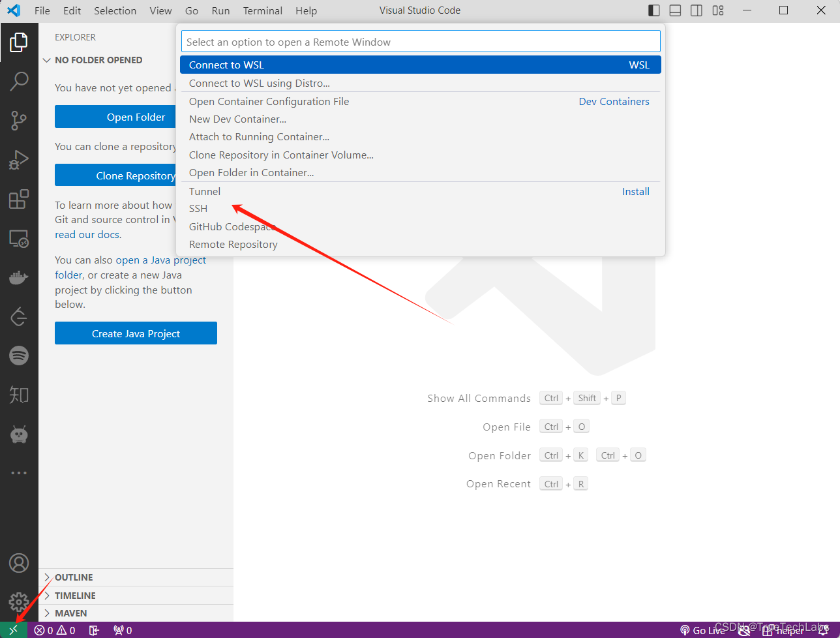Open the Help menu
This screenshot has width=840, height=638.
[306, 10]
